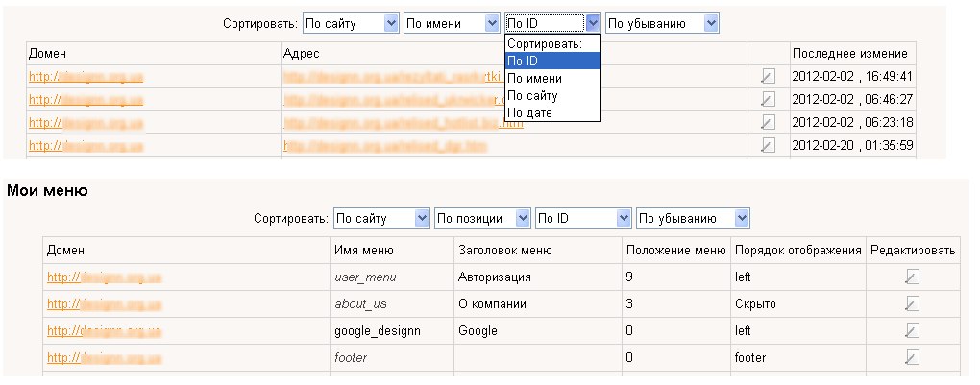Edit the page modified at 01:35:59
The width and height of the screenshot is (980, 385).
coord(768,145)
